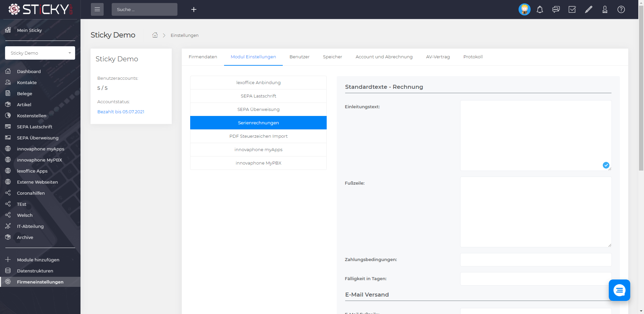This screenshot has width=644, height=314.
Task: Click the Suche search box
Action: tap(144, 9)
